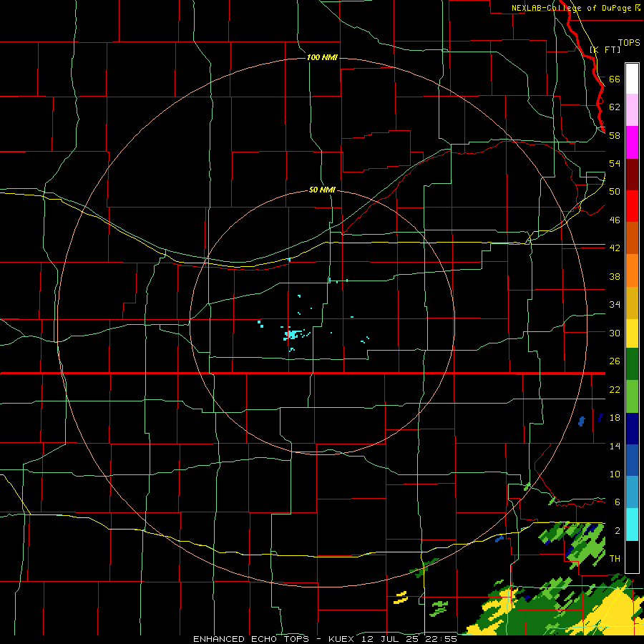The height and width of the screenshot is (644, 644).
Task: Click the gold legend color block
Action: coord(632,303)
